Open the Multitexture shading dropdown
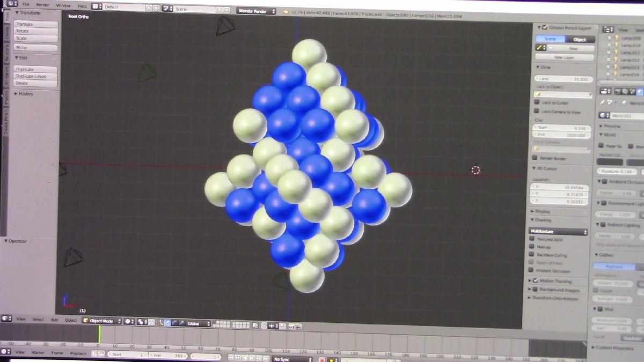Image resolution: width=644 pixels, height=362 pixels. pos(558,232)
